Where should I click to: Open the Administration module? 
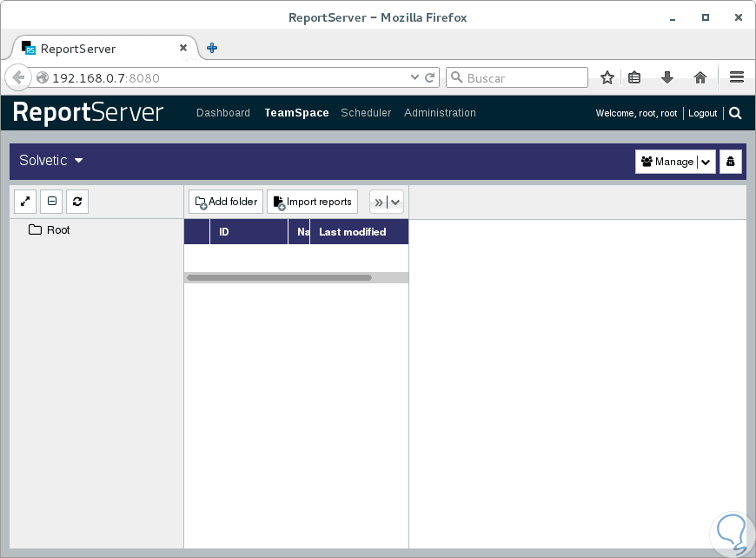(440, 113)
